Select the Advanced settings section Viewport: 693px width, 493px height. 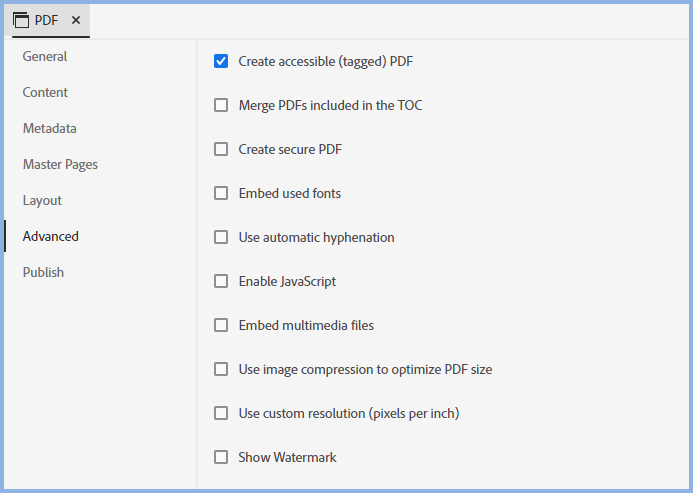coord(50,237)
